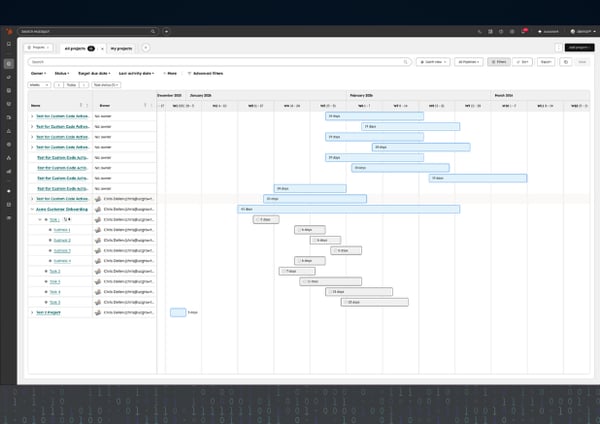The width and height of the screenshot is (600, 424).
Task: Click the magnifier inside projects search field
Action: 406,62
